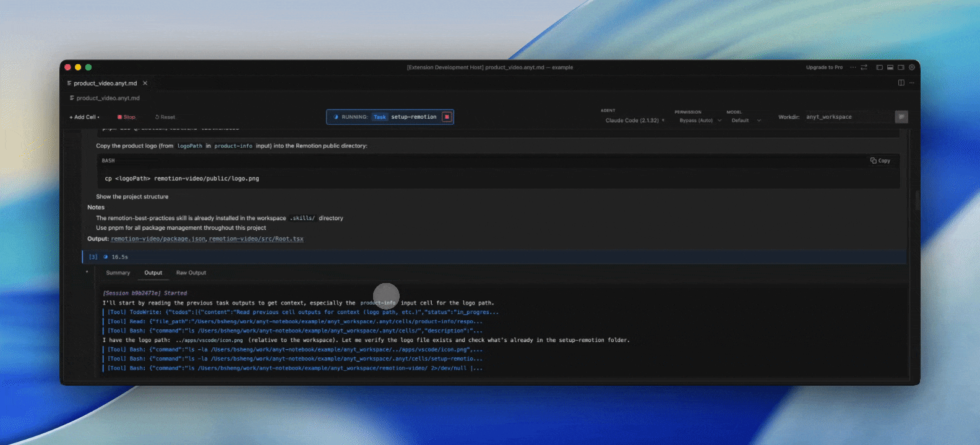Toggle the secondary sidebar layout icon
980x445 pixels.
901,67
